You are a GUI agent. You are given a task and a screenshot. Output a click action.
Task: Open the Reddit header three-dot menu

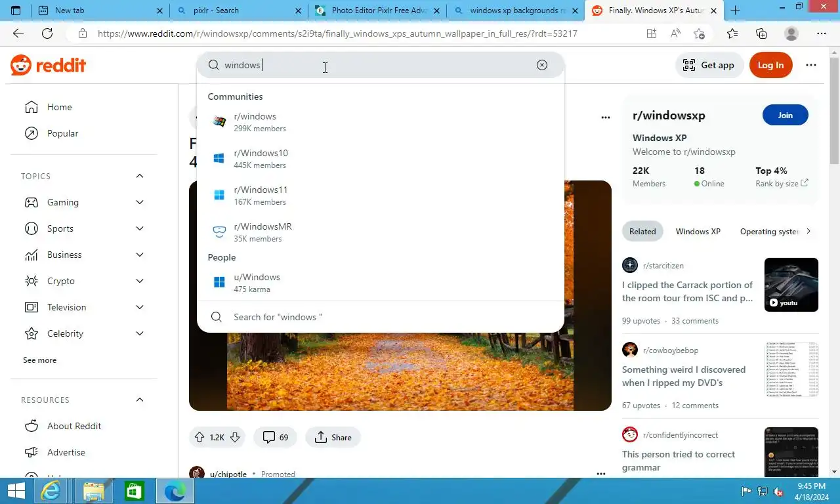coord(811,65)
